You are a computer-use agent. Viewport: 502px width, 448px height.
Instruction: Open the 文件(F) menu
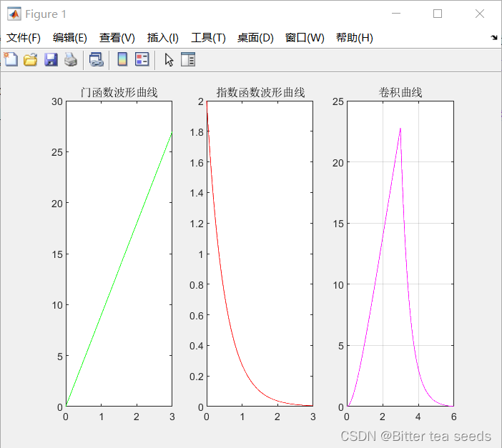pos(24,38)
